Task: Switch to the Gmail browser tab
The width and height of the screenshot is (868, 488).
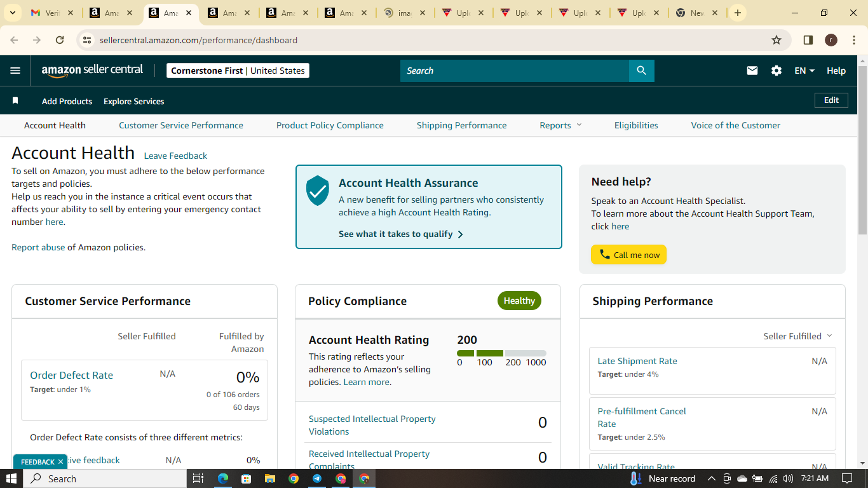Action: [x=51, y=13]
